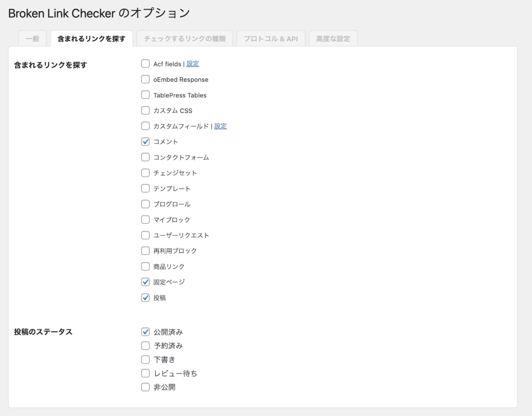The width and height of the screenshot is (532, 416).
Task: Check the テンプレート option
Action: point(145,188)
